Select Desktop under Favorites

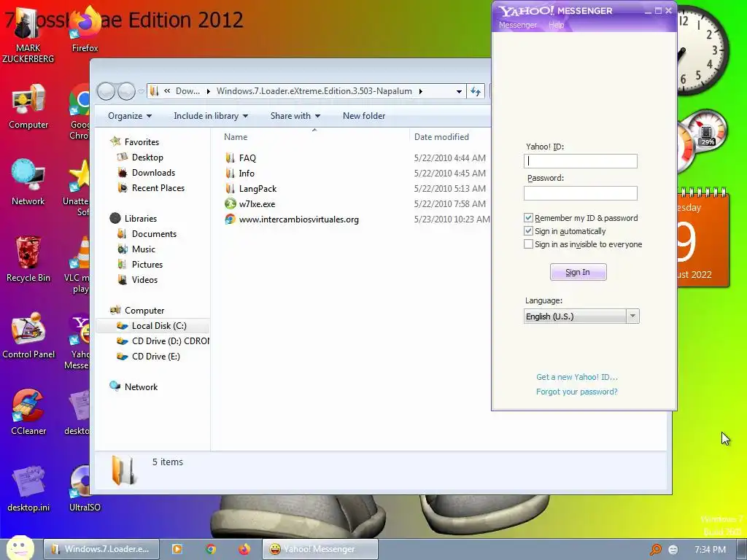point(147,157)
